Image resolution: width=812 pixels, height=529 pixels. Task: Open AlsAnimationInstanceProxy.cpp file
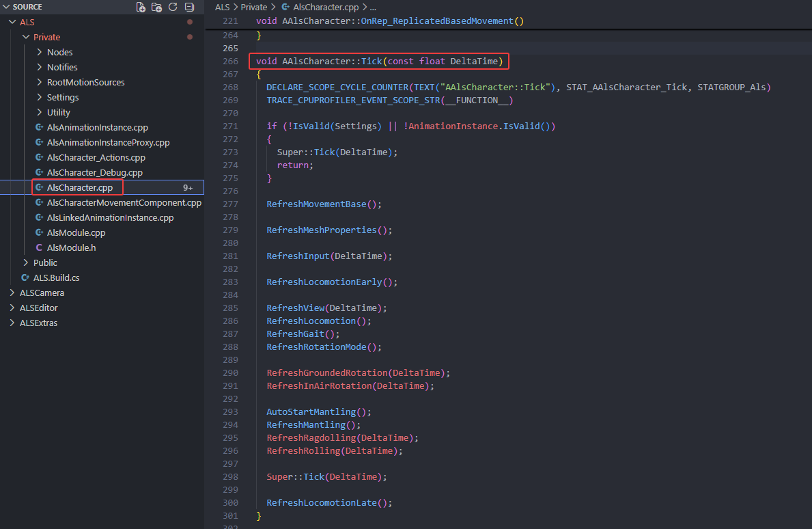108,142
